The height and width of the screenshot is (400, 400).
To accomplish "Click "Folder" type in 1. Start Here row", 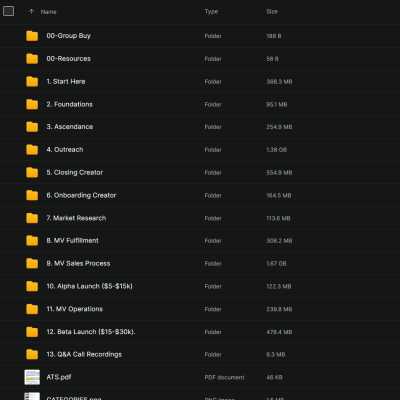I will [x=213, y=82].
